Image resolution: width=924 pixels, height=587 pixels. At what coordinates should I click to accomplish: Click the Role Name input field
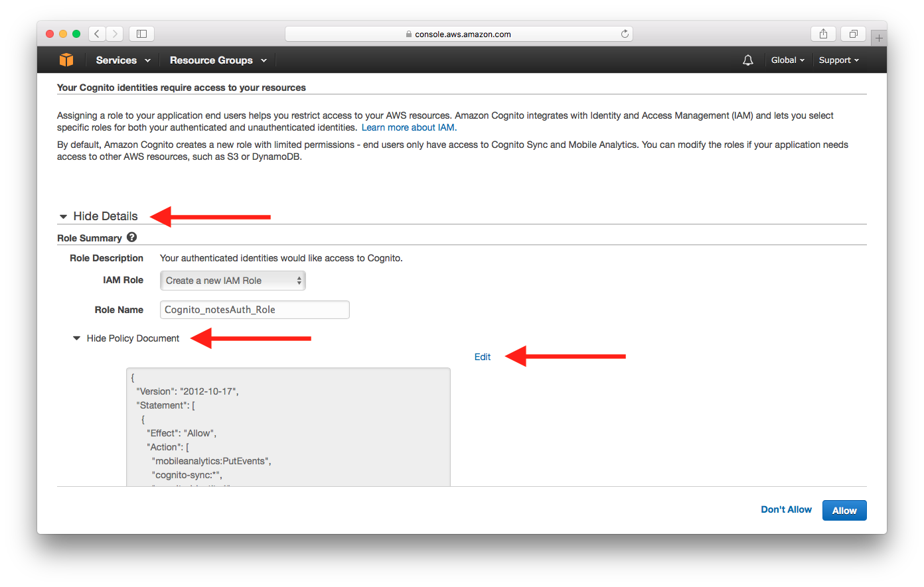[x=255, y=310]
